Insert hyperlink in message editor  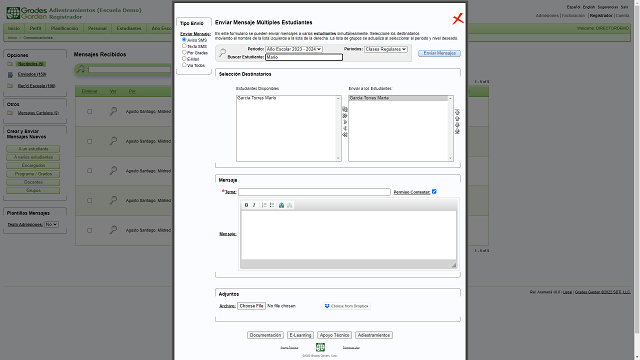coord(281,205)
